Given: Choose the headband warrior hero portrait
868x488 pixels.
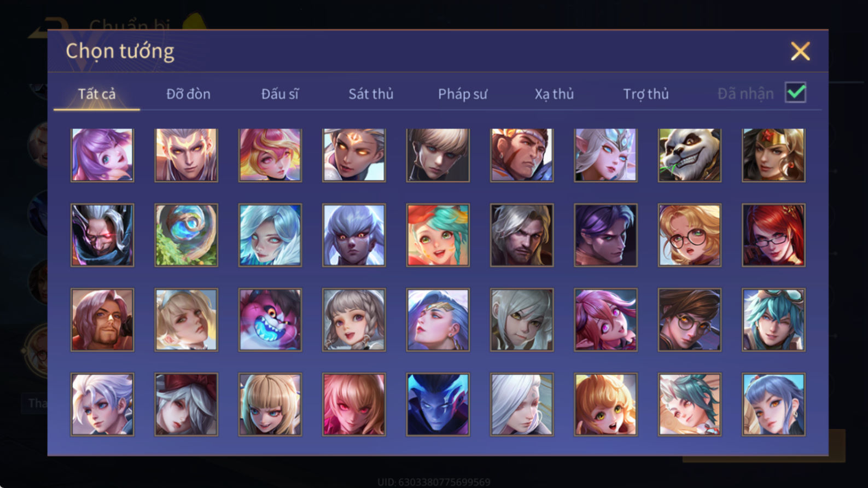Looking at the screenshot, I should click(522, 155).
